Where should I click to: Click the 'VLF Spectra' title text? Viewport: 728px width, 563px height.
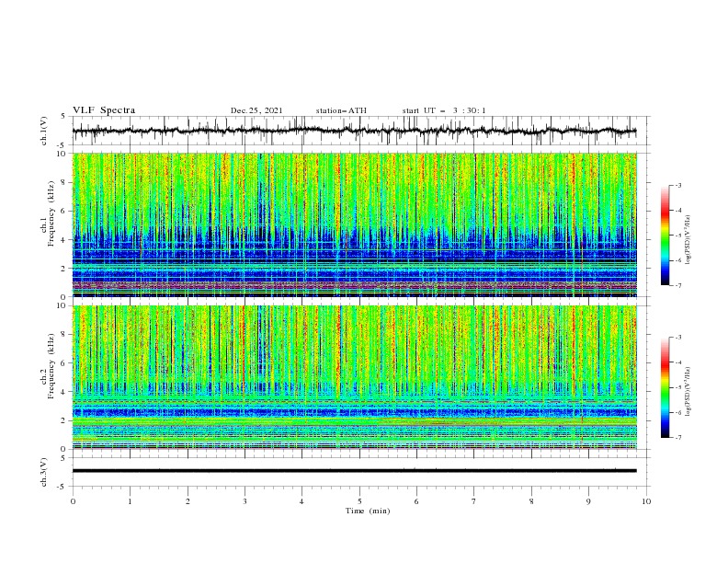point(104,110)
